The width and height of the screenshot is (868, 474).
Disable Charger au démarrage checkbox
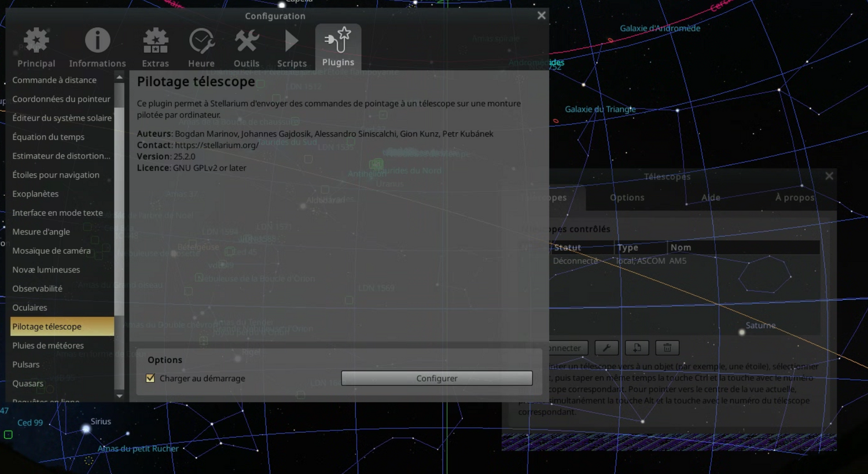pos(150,378)
